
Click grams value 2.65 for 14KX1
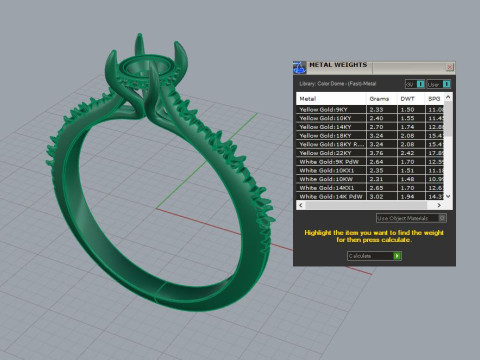coord(376,188)
